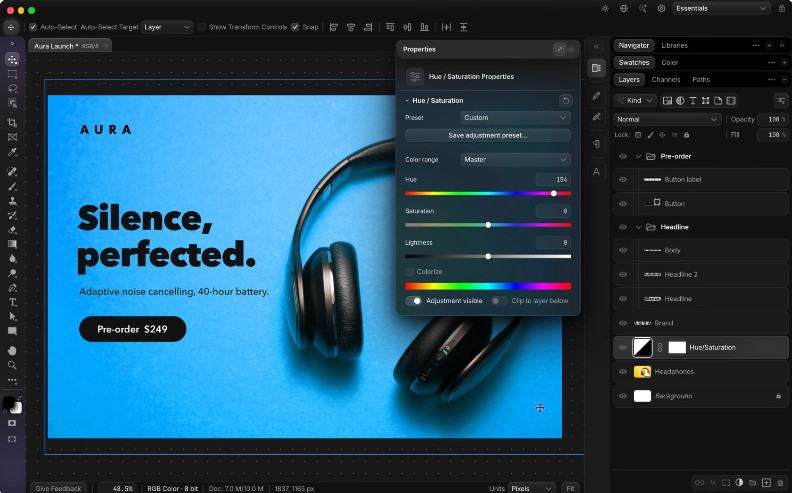Open the Essentials workspace dropdown
Viewport: 792px width, 493px height.
pos(721,9)
